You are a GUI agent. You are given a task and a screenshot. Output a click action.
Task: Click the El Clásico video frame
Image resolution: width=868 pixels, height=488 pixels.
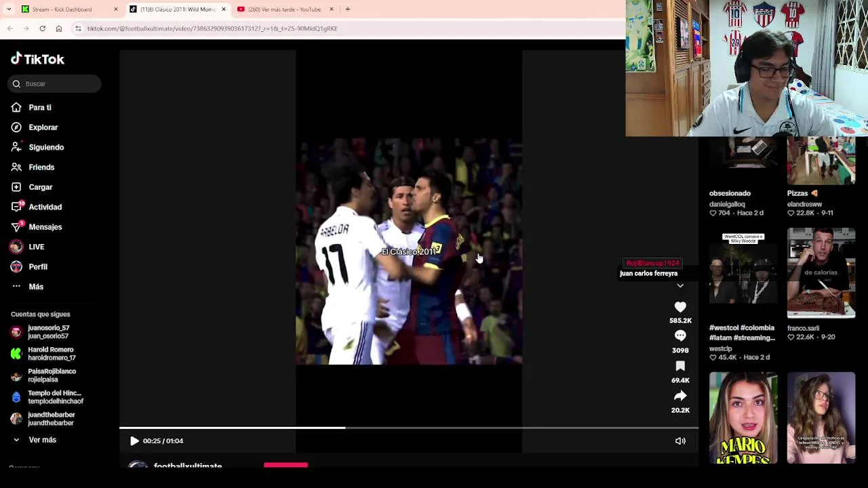[x=409, y=251]
